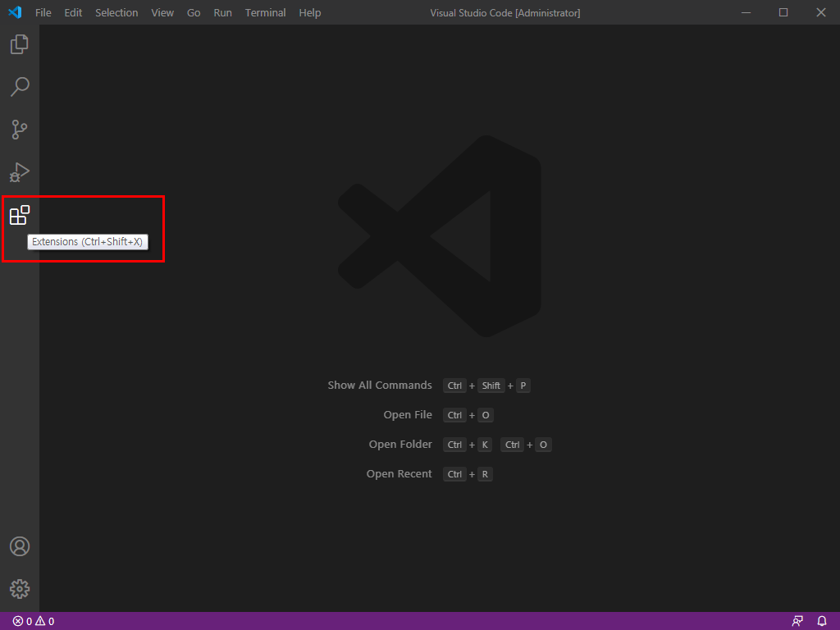Screen dimensions: 840x630
Task: Open notifications bell in status bar
Action: pyautogui.click(x=822, y=622)
